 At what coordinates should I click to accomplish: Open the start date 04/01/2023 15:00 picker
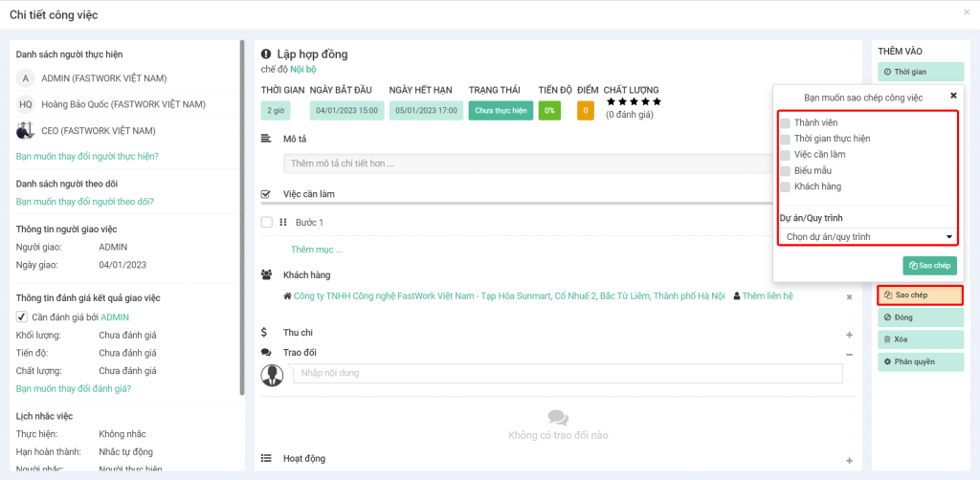click(x=347, y=111)
